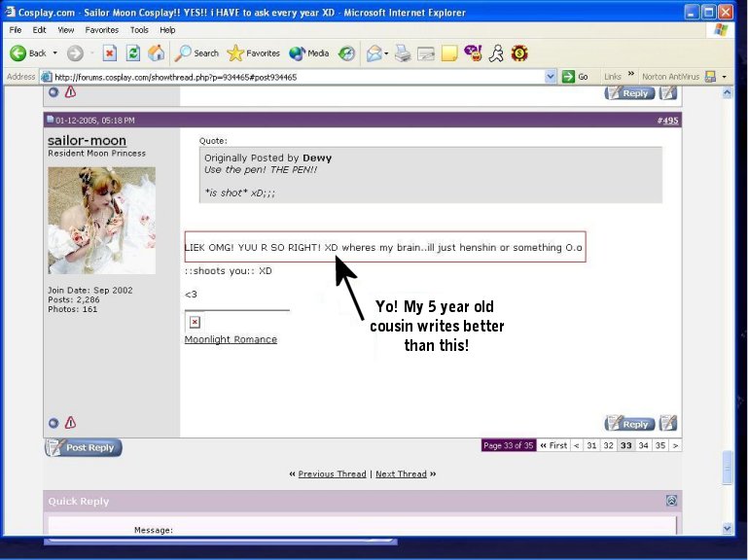This screenshot has width=748, height=560.
Task: Click the Post Reply button
Action: pos(84,447)
